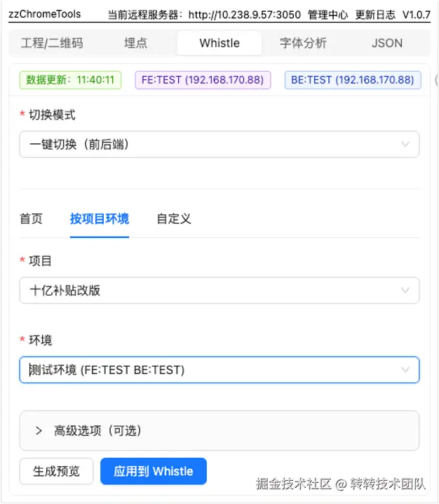
Task: Go to the 字体分析 tab
Action: point(303,43)
